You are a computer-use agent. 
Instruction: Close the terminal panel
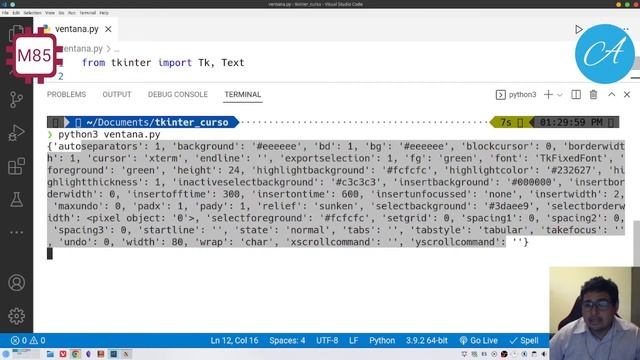tap(627, 95)
